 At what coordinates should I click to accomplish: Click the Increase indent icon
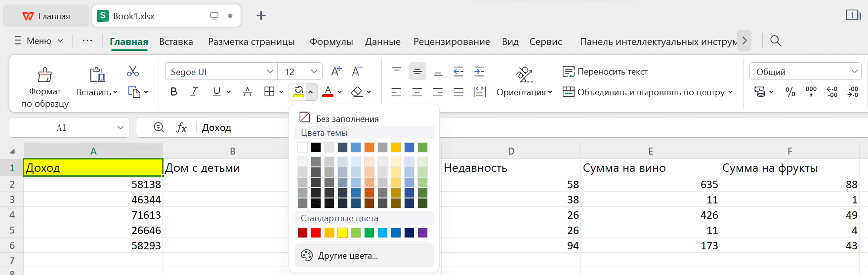point(479,72)
